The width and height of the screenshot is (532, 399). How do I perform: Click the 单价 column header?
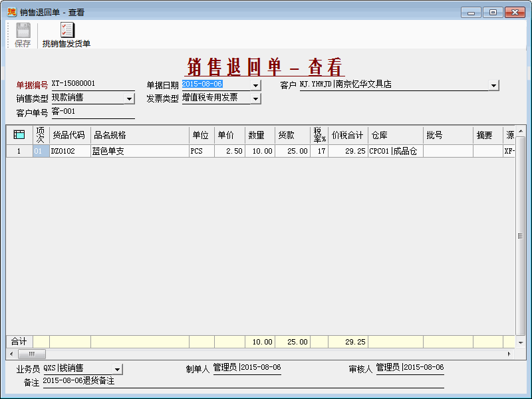229,135
